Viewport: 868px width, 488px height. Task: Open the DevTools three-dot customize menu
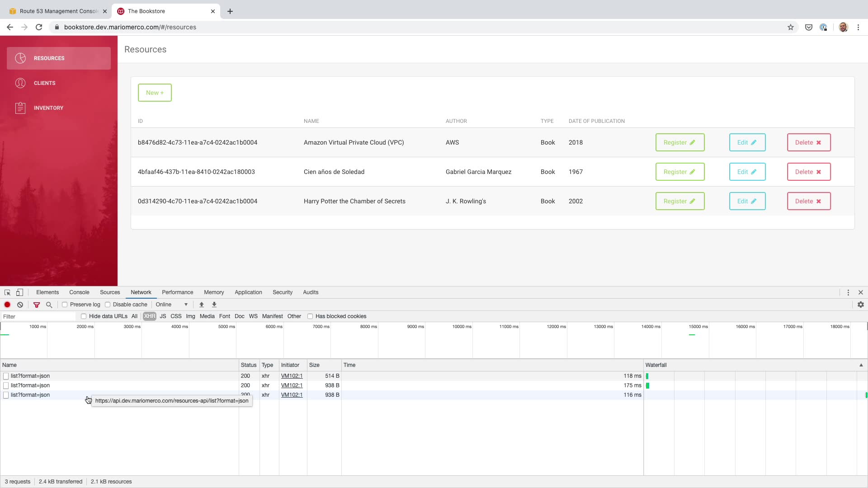click(848, 292)
